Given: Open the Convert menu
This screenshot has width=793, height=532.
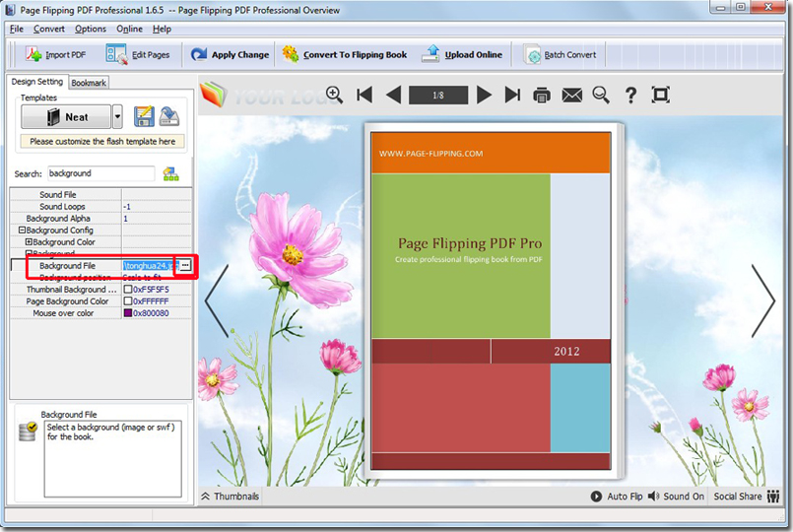Looking at the screenshot, I should click(49, 29).
